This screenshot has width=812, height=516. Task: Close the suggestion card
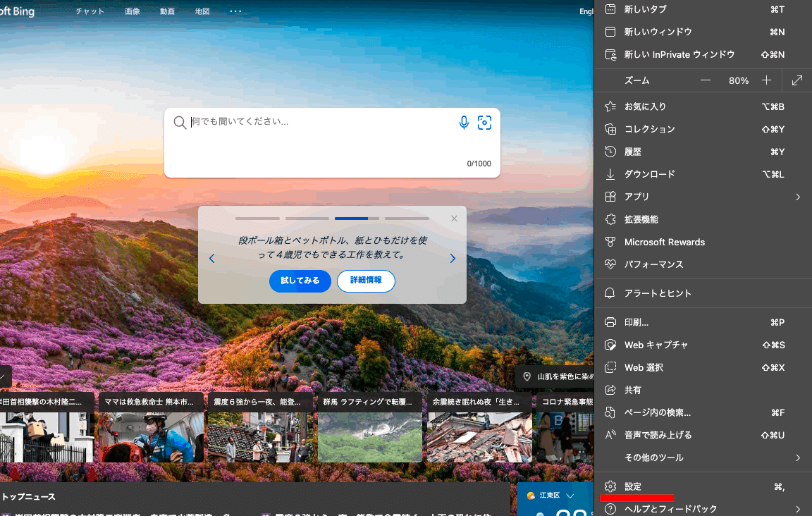click(x=454, y=219)
